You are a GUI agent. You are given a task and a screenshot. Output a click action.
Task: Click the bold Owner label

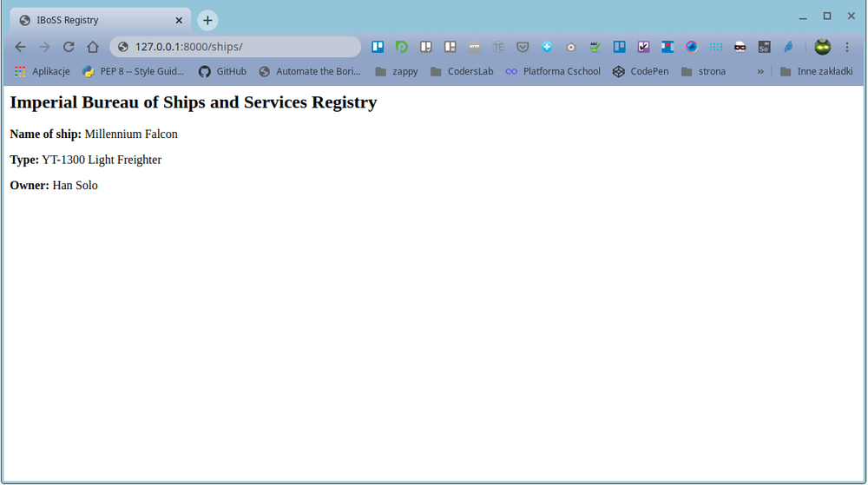[x=30, y=186]
